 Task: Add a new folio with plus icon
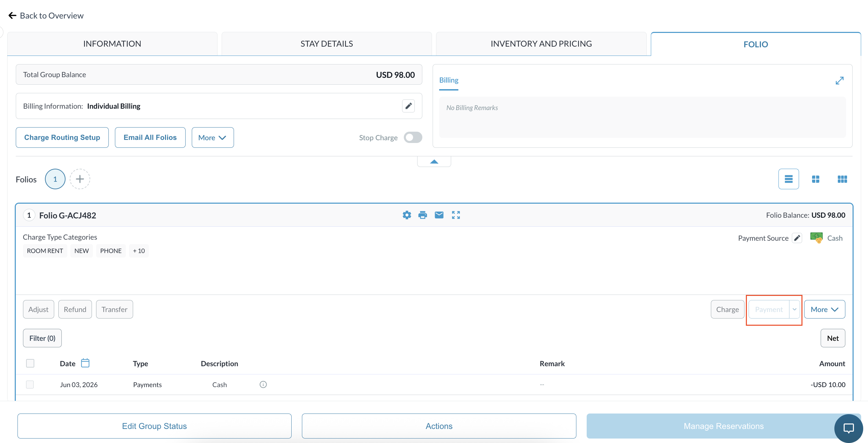(80, 179)
